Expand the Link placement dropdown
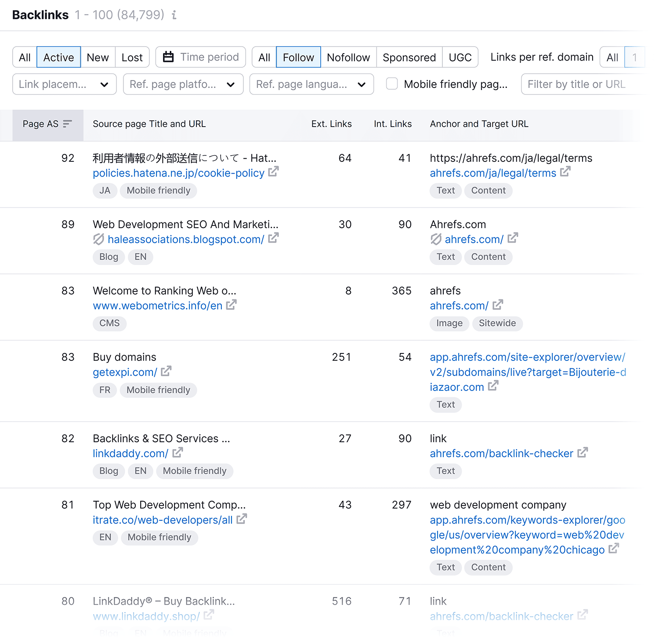Viewport: 659px width, 644px height. tap(65, 84)
